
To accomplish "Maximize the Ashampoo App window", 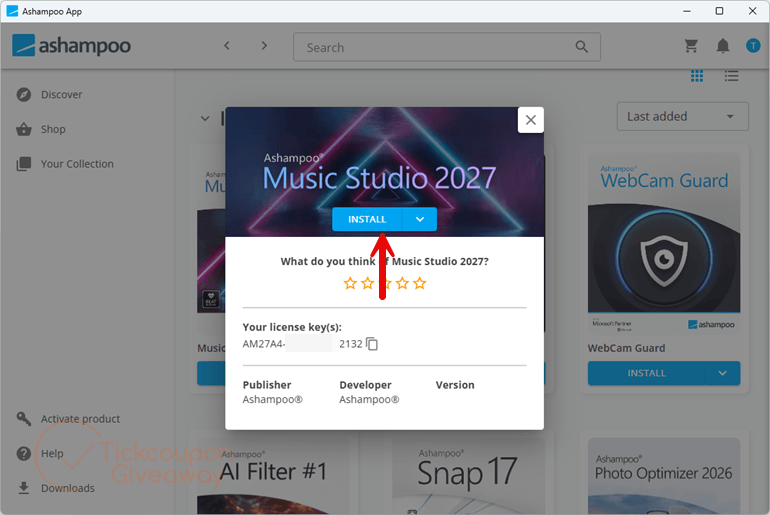I will click(x=719, y=11).
